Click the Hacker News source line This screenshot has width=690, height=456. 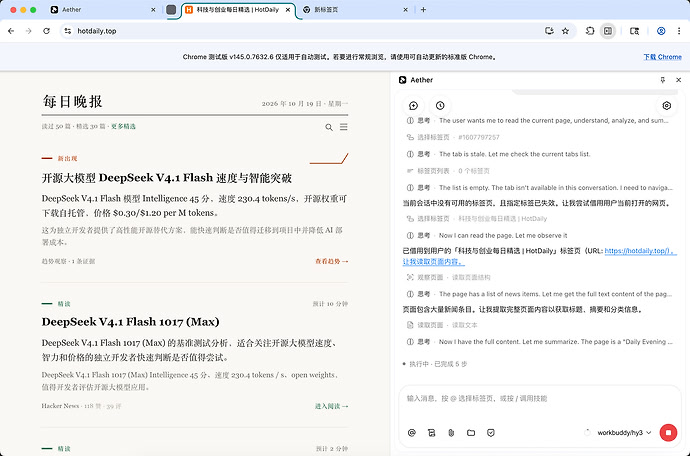pyautogui.click(x=81, y=406)
